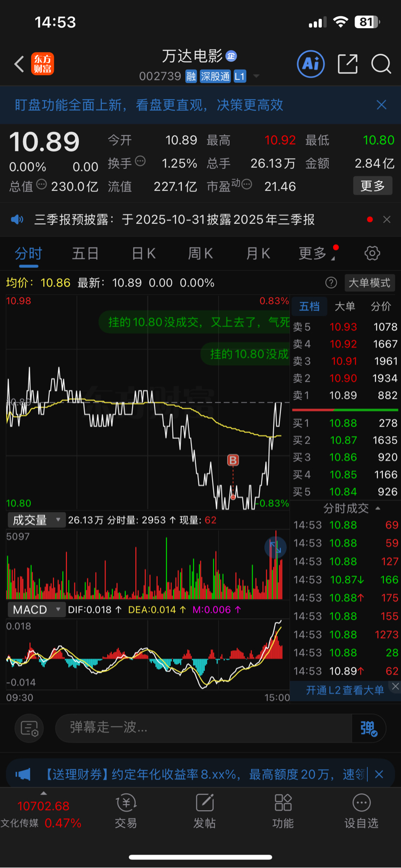The width and height of the screenshot is (401, 868).
Task: Close the 盯盘功能 banner
Action: (382, 105)
